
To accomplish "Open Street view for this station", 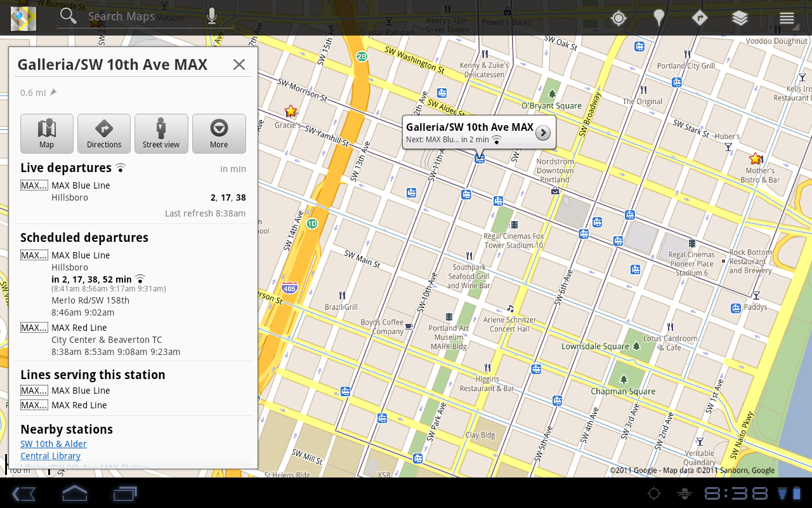I will point(161,133).
